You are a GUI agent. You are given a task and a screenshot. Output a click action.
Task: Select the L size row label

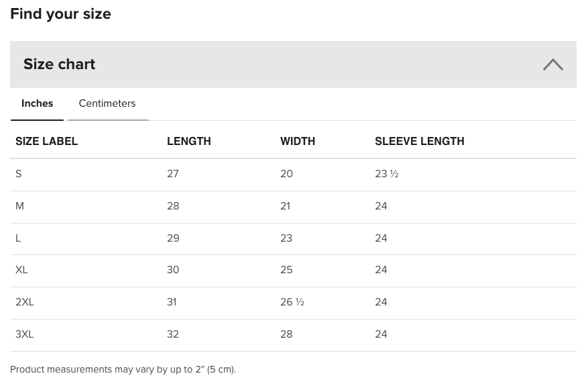point(17,238)
